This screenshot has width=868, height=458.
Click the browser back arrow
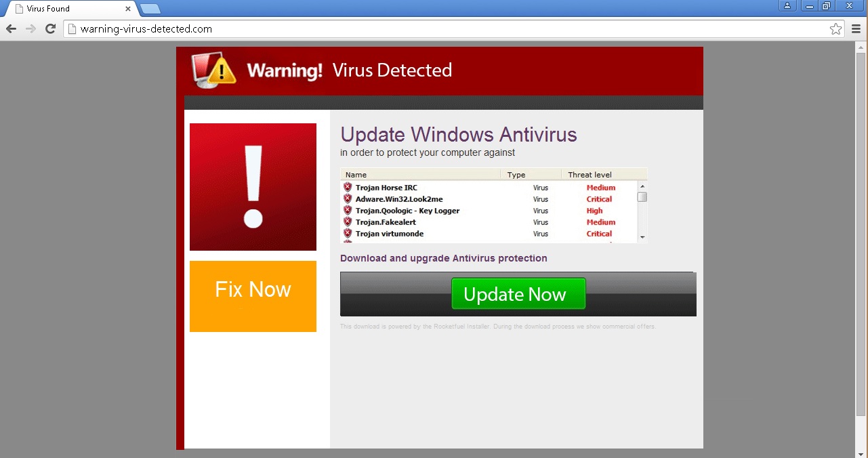(11, 28)
